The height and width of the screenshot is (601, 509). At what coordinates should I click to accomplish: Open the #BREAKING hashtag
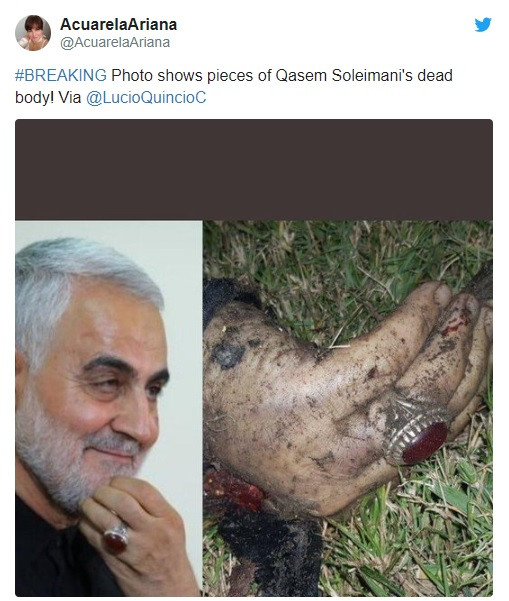[x=61, y=75]
